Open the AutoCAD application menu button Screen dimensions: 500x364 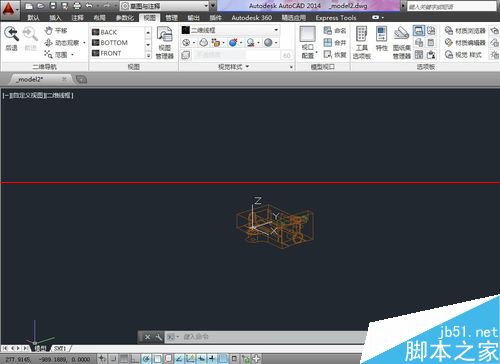(9, 9)
